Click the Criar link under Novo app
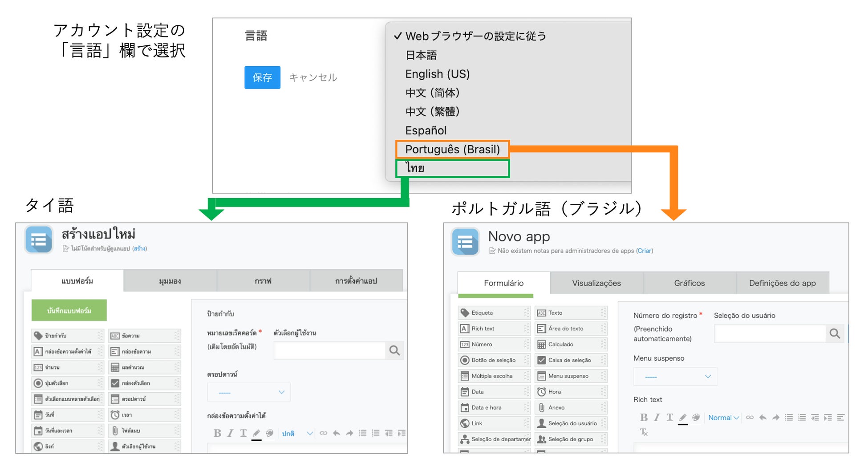Image resolution: width=868 pixels, height=463 pixels. pos(645,251)
